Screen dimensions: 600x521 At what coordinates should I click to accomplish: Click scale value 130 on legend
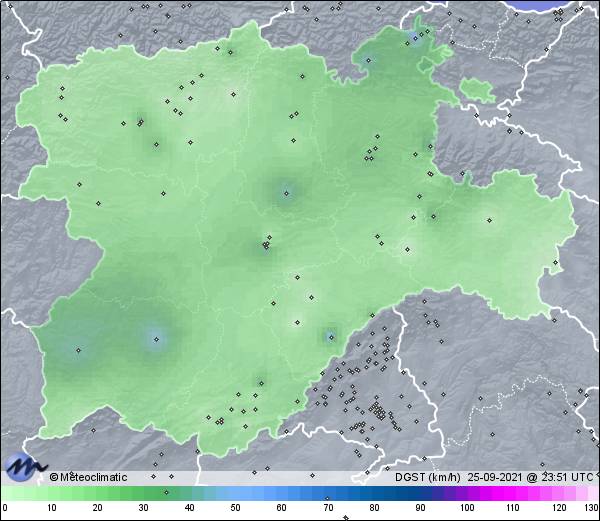click(x=592, y=508)
